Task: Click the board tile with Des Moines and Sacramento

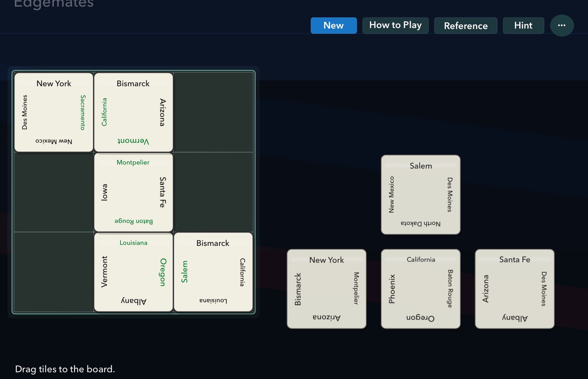Action: point(54,112)
